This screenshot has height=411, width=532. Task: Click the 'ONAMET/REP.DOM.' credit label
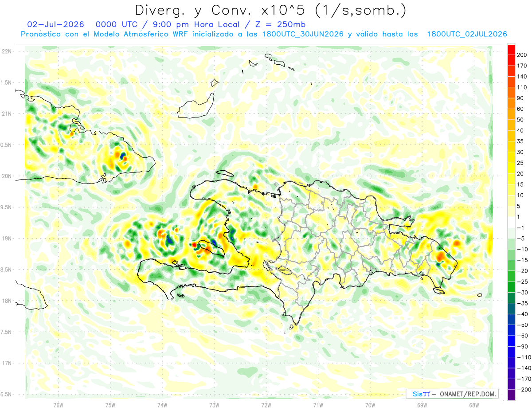[x=469, y=394]
